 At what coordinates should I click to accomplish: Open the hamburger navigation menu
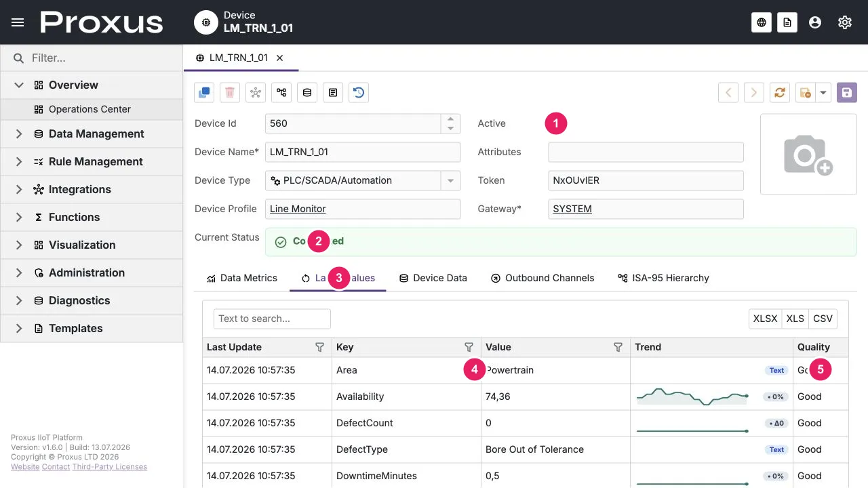pos(18,22)
